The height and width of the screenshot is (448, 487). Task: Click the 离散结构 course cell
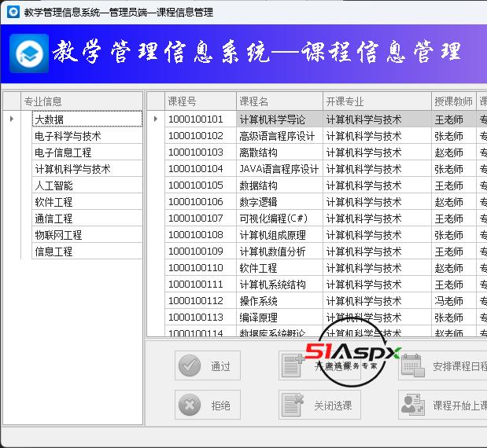tap(279, 152)
